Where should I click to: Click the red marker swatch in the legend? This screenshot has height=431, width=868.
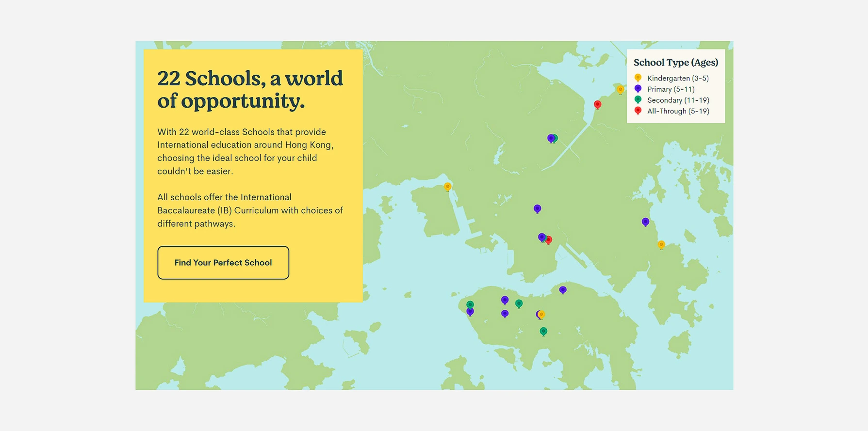click(x=638, y=111)
